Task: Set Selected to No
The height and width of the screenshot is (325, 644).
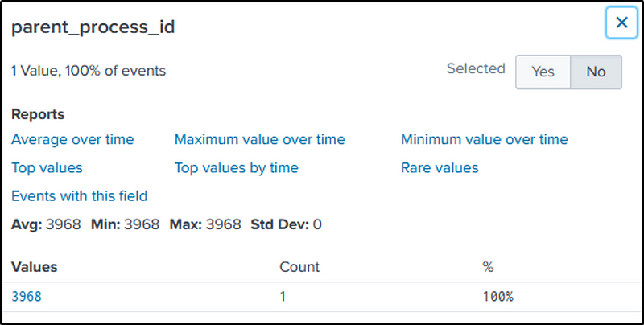Action: coord(596,72)
